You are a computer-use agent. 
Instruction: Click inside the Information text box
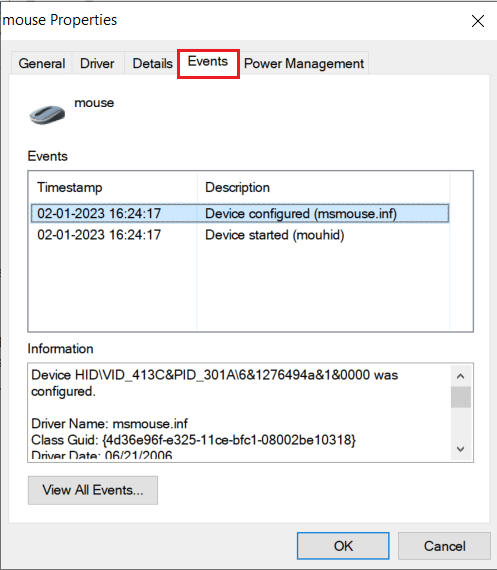point(240,412)
